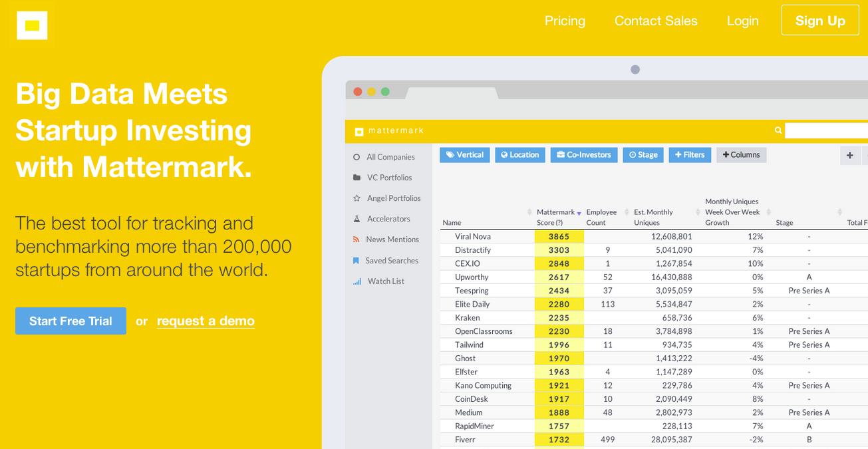868x449 pixels.
Task: Sort by Monthly Uniques Week Over Week Growth
Action: (x=732, y=212)
